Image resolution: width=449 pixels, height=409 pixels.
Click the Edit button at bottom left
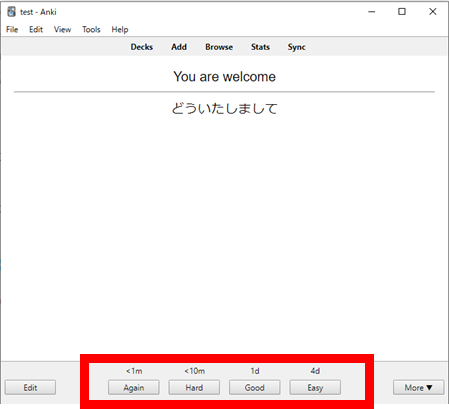[30, 388]
